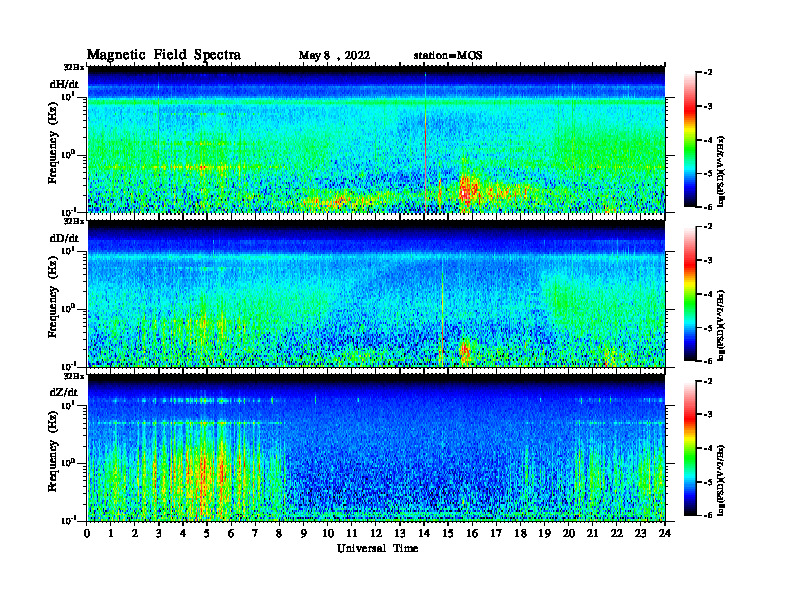
Task: Click the dD/dt panel color scale bar
Action: click(x=690, y=294)
